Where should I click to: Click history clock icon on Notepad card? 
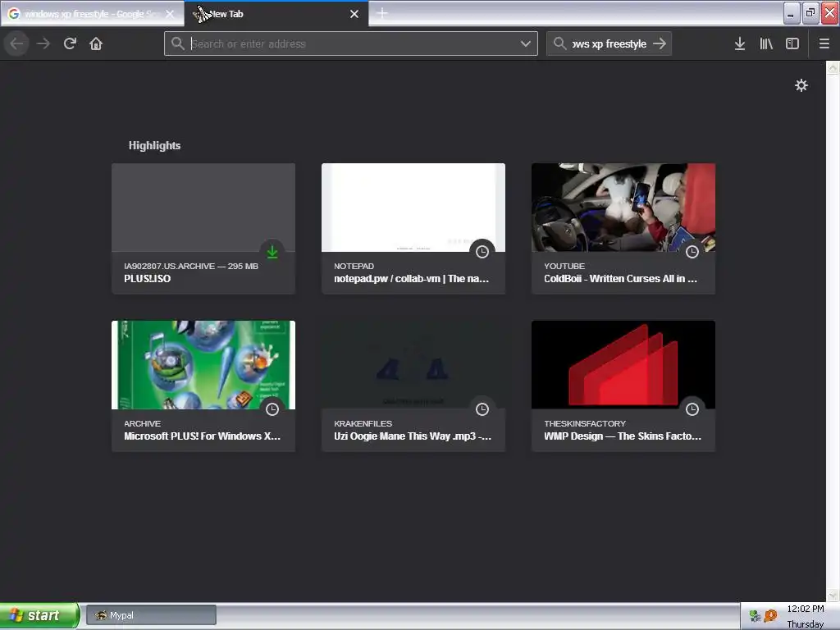(482, 251)
